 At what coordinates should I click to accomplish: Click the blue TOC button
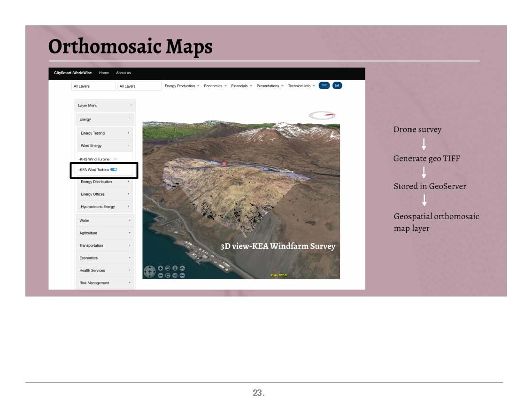click(x=324, y=85)
